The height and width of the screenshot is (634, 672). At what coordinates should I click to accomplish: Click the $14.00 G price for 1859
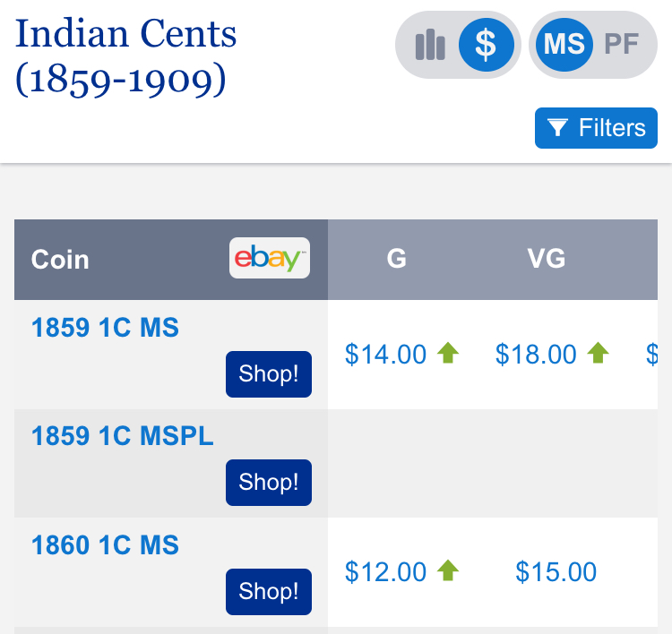pos(385,355)
